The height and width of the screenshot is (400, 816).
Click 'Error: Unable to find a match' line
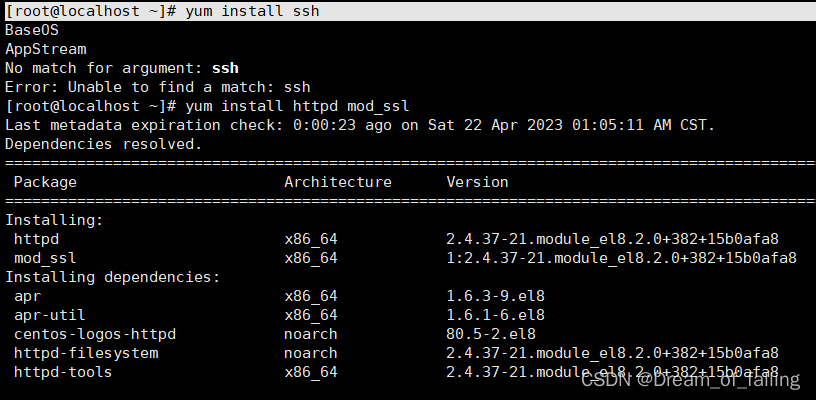158,87
